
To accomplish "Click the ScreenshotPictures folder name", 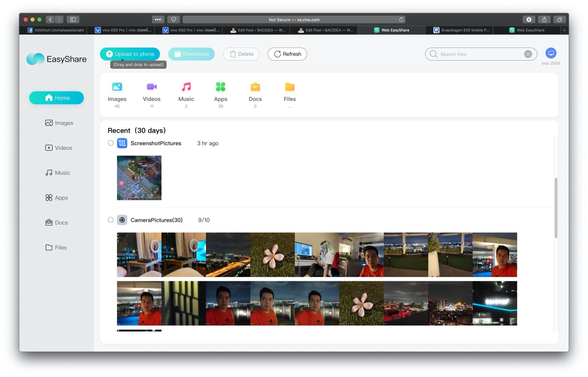I will pyautogui.click(x=156, y=143).
